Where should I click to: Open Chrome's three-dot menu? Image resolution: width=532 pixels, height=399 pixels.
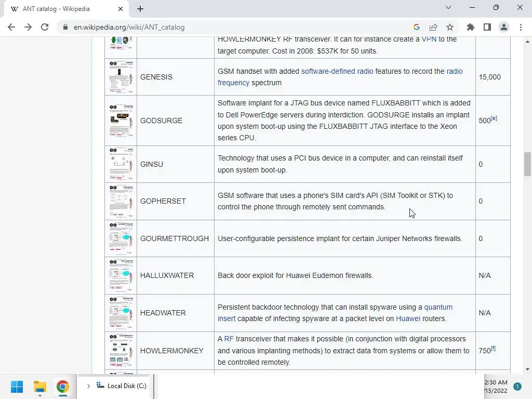(521, 27)
